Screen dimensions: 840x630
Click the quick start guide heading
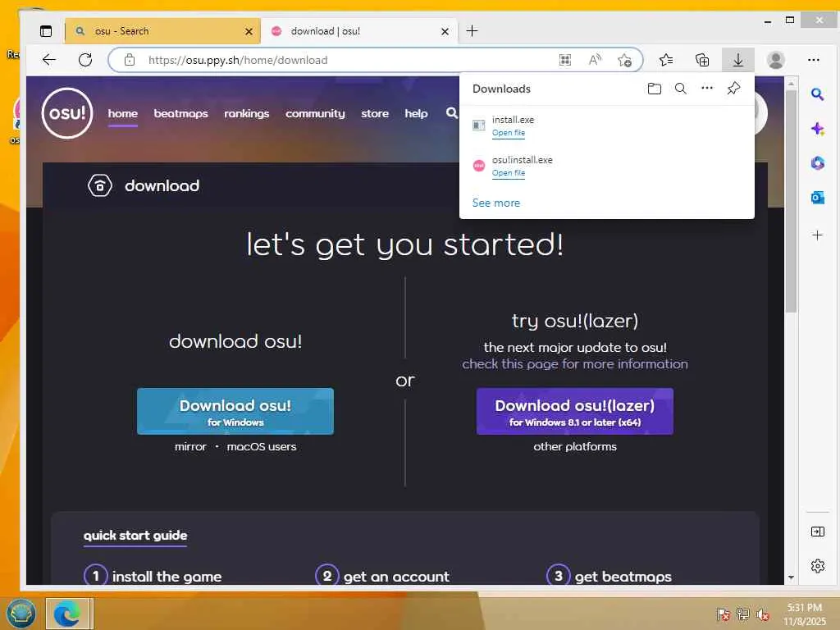click(135, 535)
